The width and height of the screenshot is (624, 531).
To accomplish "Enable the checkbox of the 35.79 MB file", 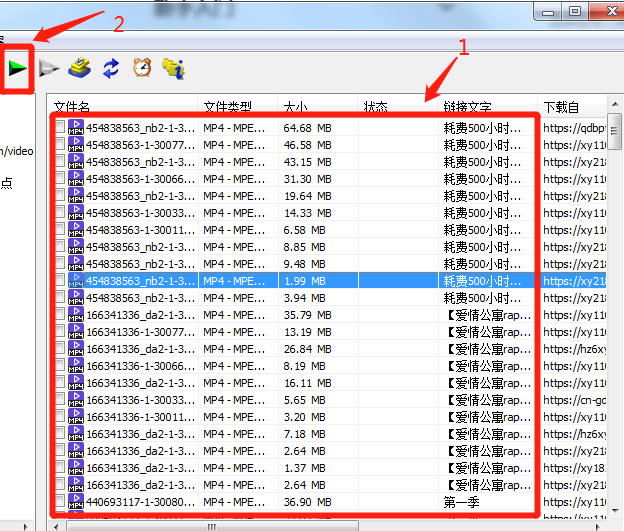I will pos(60,314).
